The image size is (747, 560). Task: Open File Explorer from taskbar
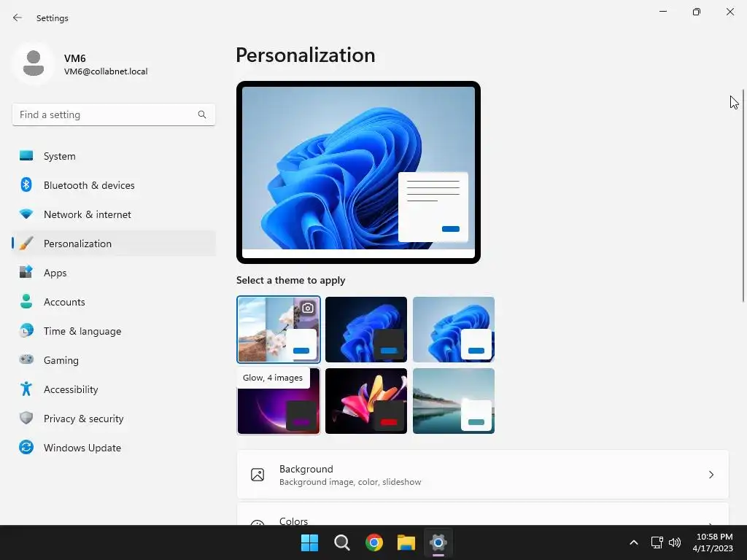pos(406,542)
